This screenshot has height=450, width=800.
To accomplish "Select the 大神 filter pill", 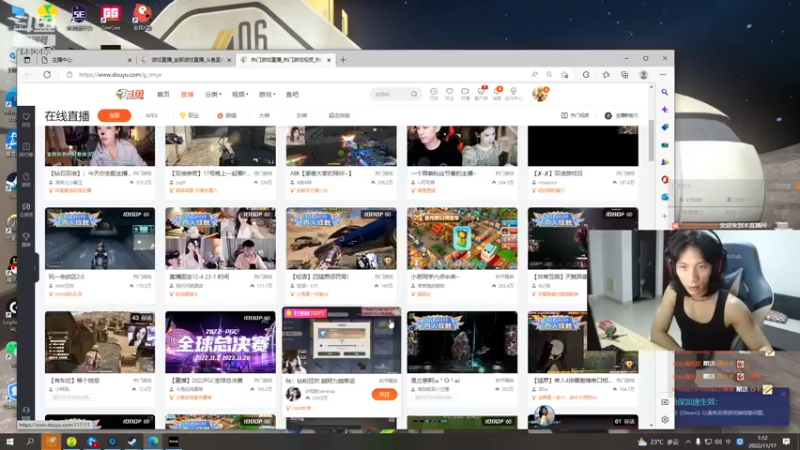I will click(x=264, y=115).
